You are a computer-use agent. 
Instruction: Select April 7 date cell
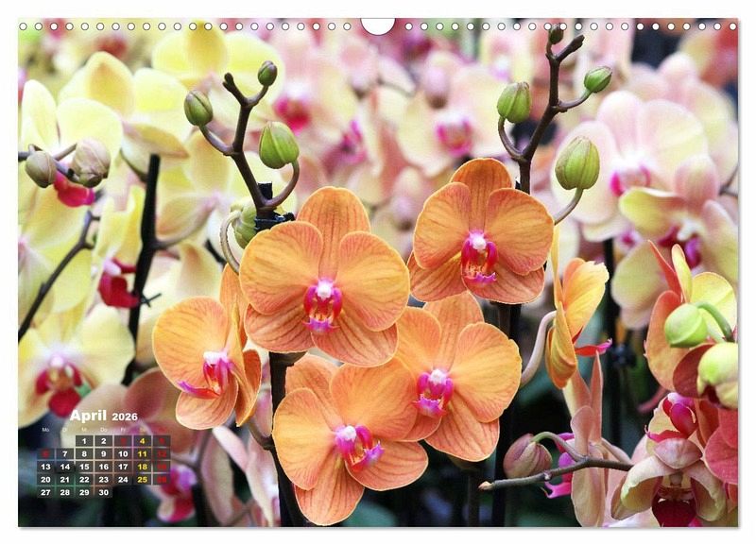pos(64,453)
